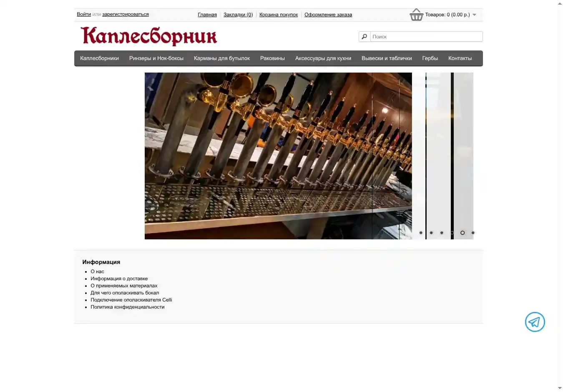Open Информация о доставке link
Screen dimensions: 563x392
point(119,279)
